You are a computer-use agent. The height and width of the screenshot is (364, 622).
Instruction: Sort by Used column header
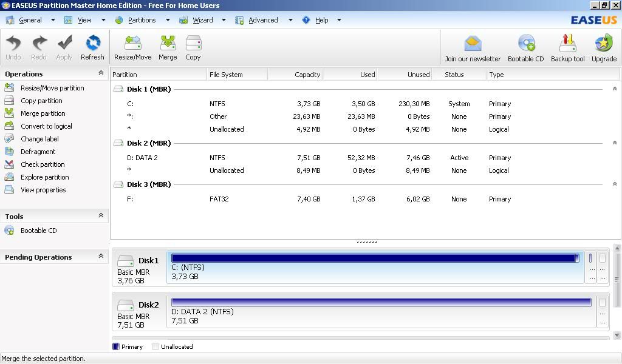(349, 75)
